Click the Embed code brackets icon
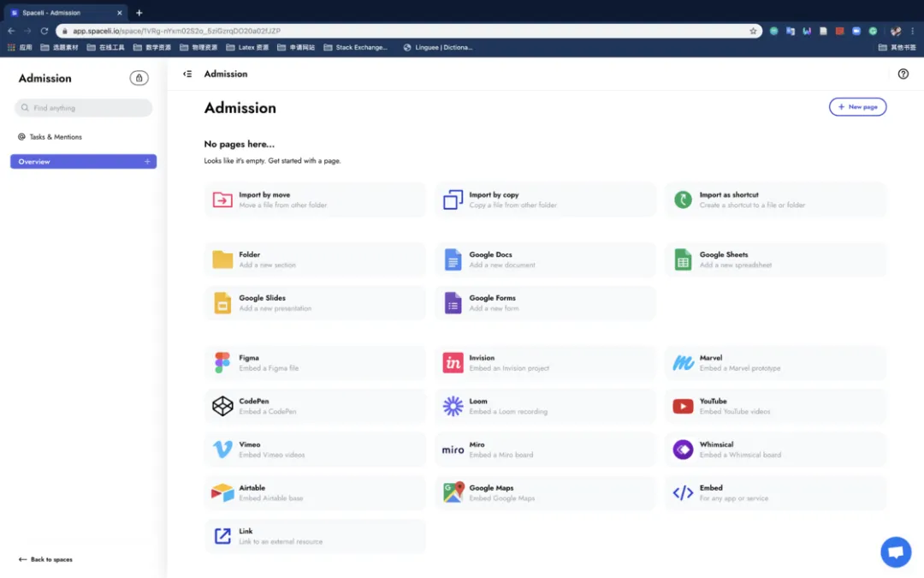 [x=683, y=492]
